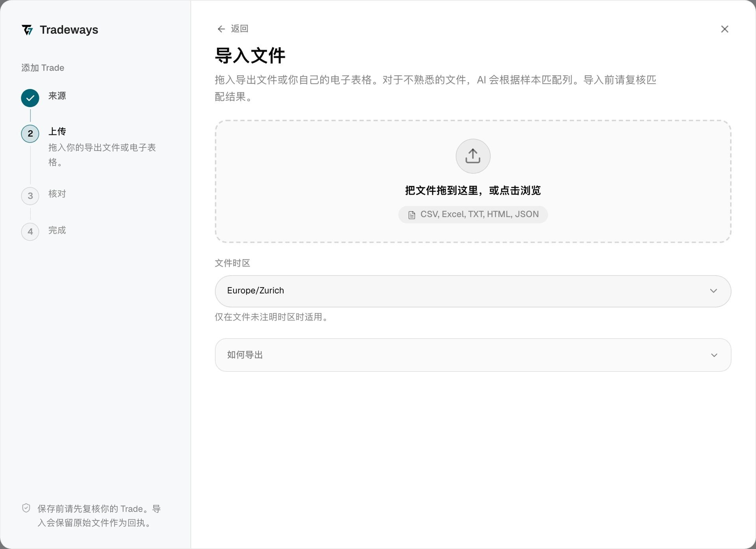
Task: Click the chevron on the timezone selector
Action: point(713,291)
